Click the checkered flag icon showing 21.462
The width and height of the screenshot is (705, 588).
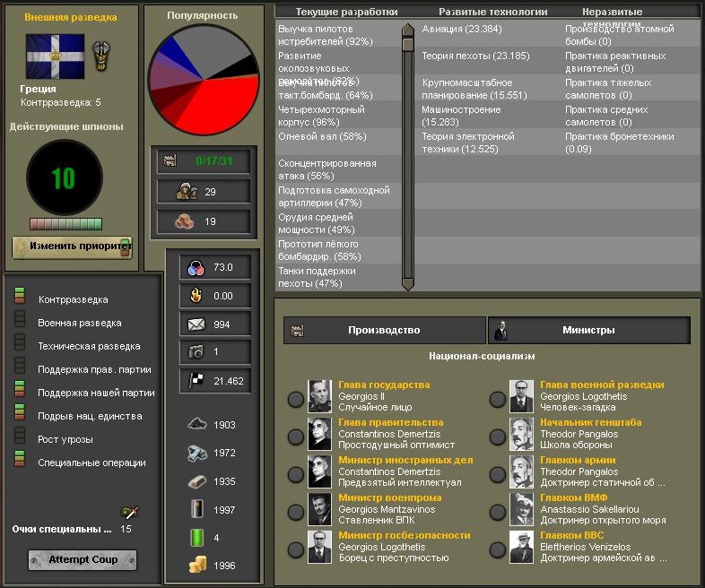coord(195,381)
